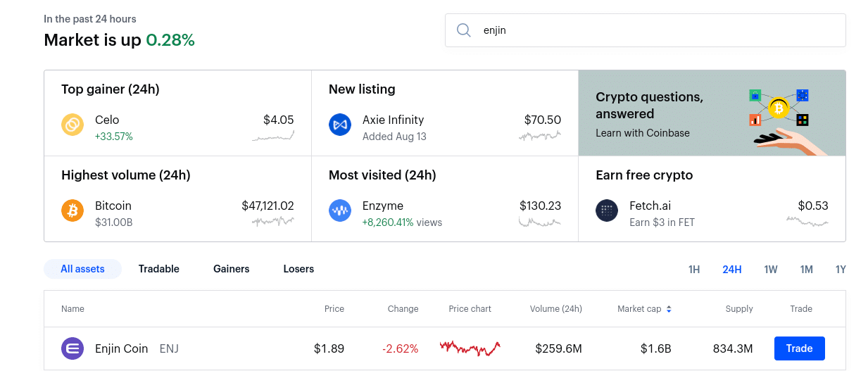Screen dimensions: 868x371
Task: Click the Bitcoin orange logo icon
Action: [73, 211]
